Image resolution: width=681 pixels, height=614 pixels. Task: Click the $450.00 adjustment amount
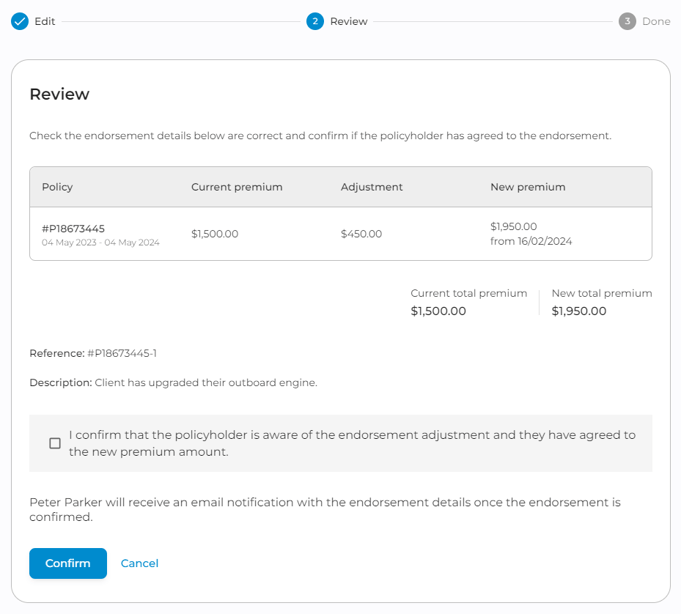pyautogui.click(x=361, y=234)
